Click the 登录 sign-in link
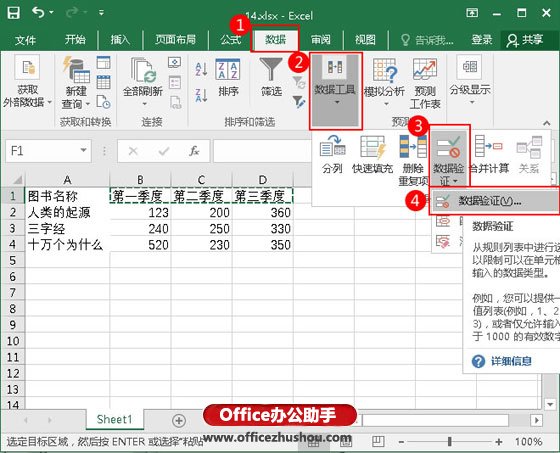The image size is (560, 453). 482,40
